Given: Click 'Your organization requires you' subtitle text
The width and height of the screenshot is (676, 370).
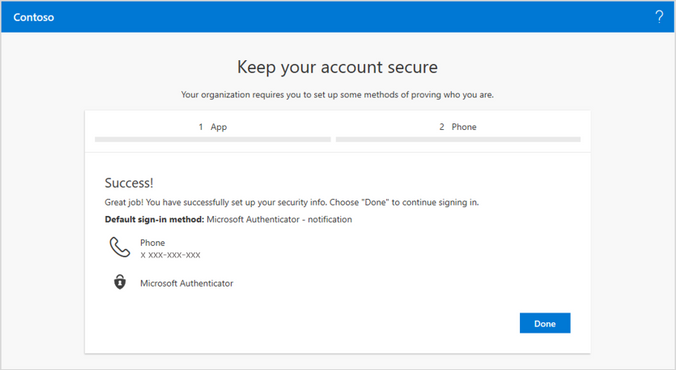Looking at the screenshot, I should pyautogui.click(x=338, y=95).
